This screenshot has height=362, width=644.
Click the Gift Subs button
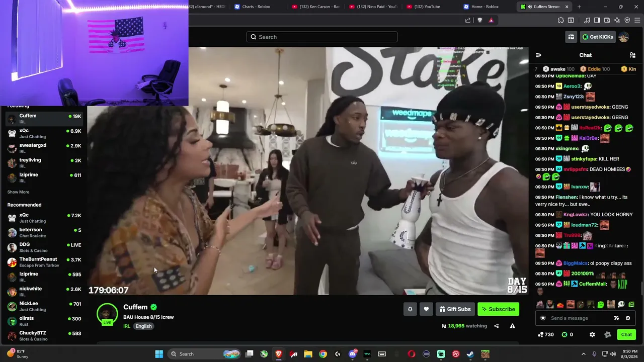click(x=455, y=309)
